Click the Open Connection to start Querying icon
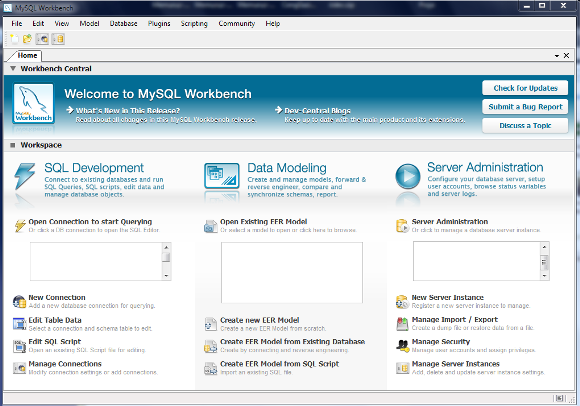Screen dimensions: 580x406 20,226
